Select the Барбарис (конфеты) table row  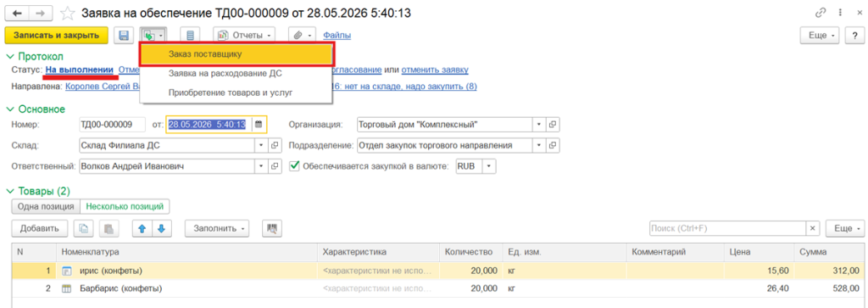(x=437, y=288)
